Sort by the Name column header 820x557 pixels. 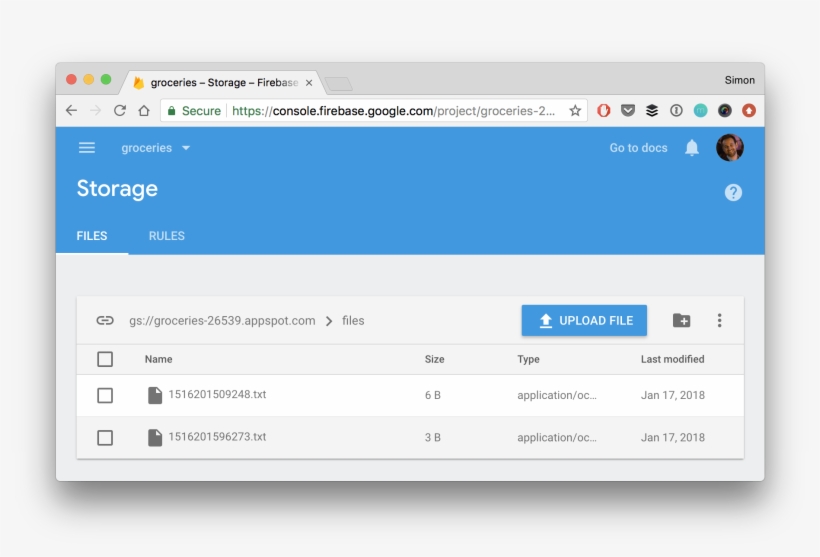(158, 359)
